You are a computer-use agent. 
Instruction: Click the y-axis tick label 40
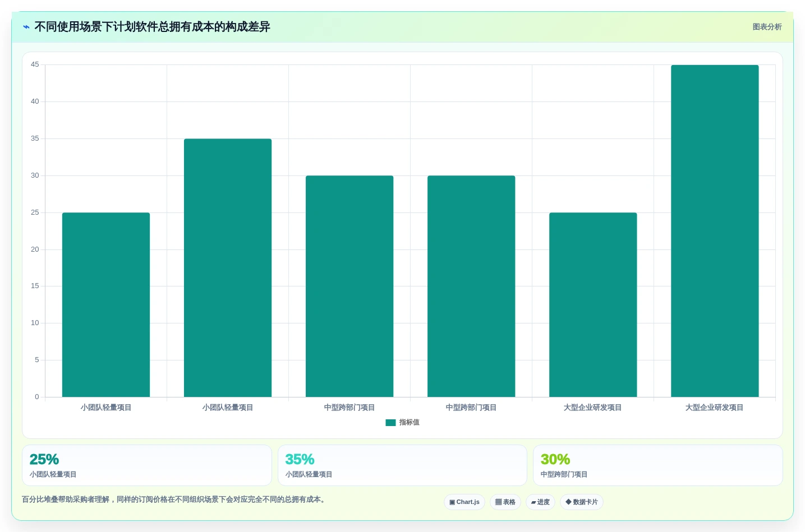point(35,101)
